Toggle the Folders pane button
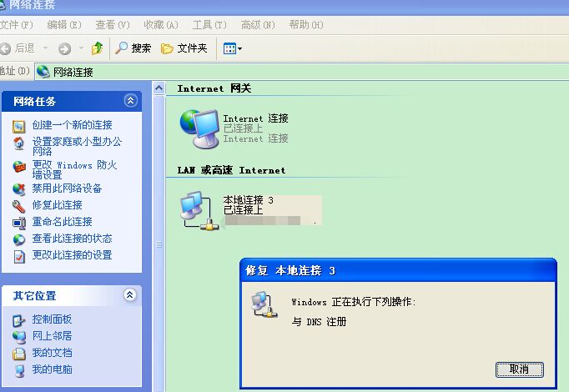Screen dimensions: 569x392 [x=184, y=48]
